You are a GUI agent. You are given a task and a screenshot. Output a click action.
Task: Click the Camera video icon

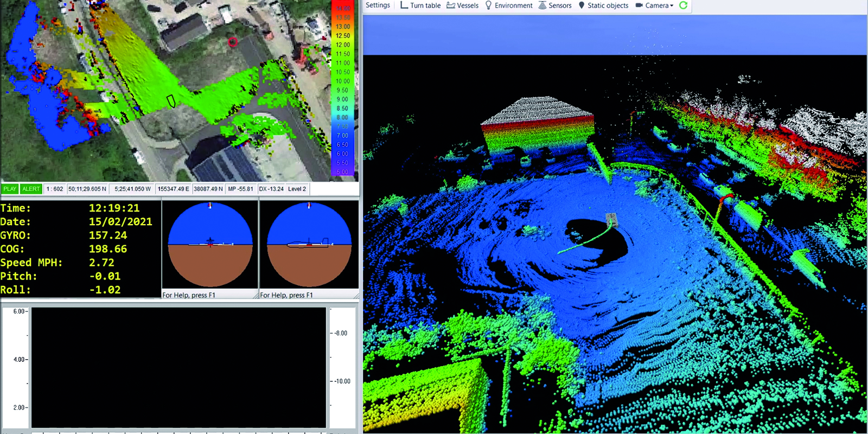click(639, 5)
